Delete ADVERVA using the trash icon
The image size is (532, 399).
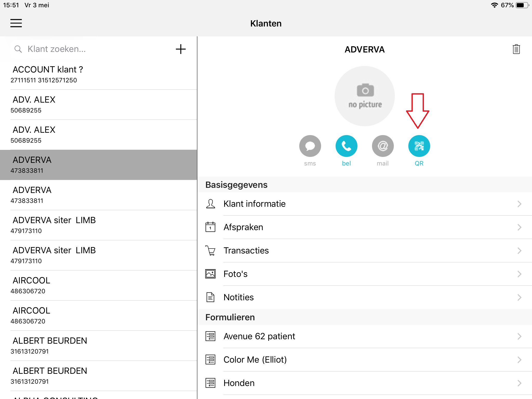tap(516, 49)
